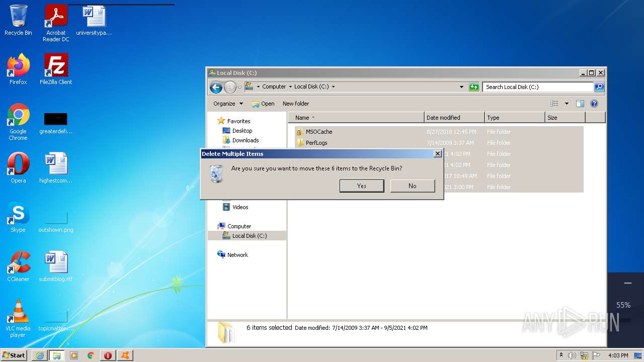644x362 pixels.
Task: Sort by the Date modified column
Action: [454, 118]
